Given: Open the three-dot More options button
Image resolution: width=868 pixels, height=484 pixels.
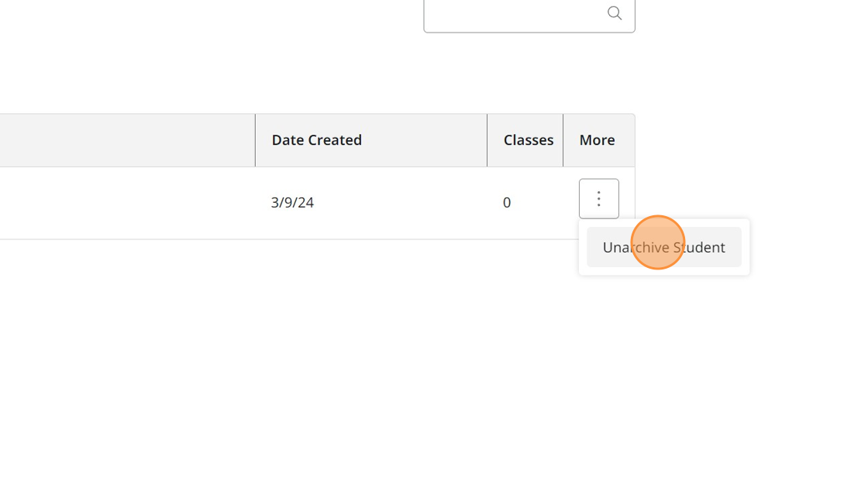Looking at the screenshot, I should click(598, 199).
